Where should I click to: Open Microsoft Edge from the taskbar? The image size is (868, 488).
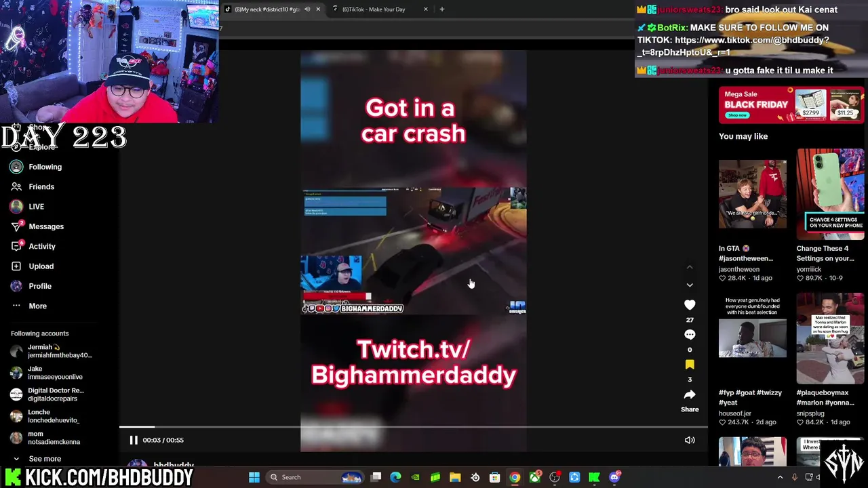point(396,477)
